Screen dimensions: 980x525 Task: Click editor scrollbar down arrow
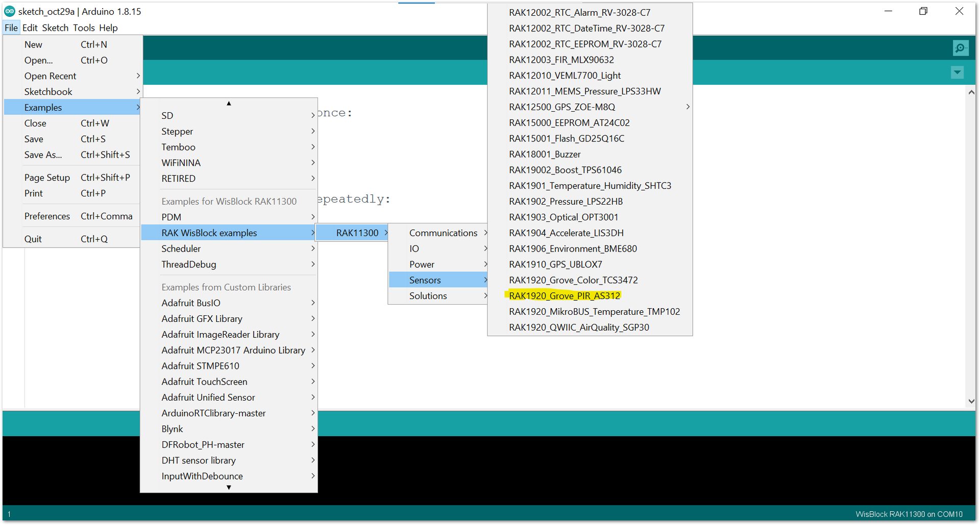tap(971, 402)
